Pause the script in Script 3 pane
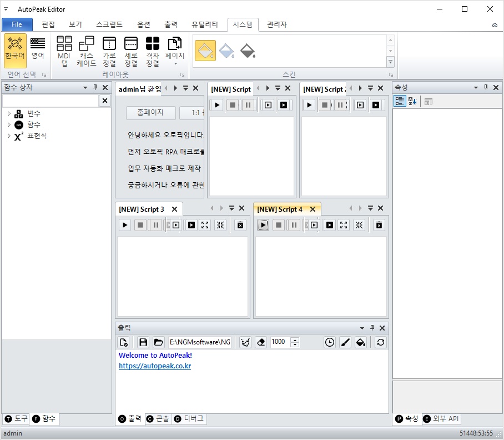Viewport: 504px width, 440px height. (156, 225)
